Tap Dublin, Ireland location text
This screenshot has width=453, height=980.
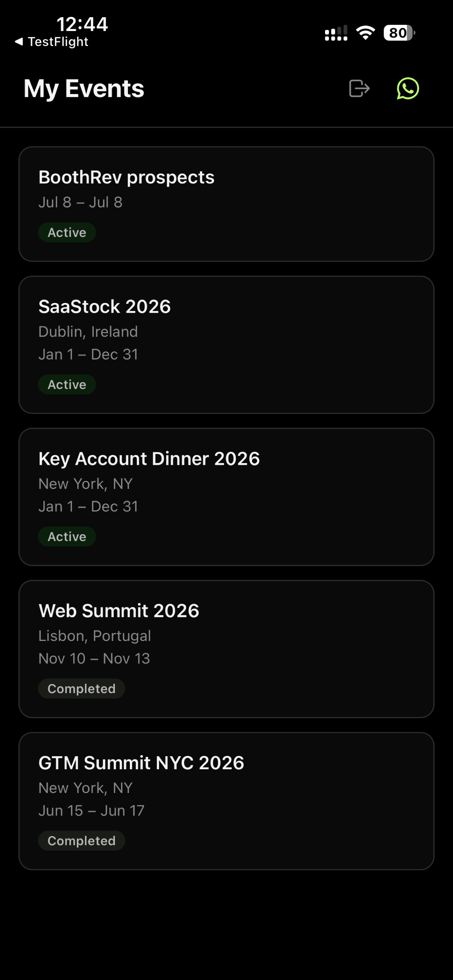click(88, 332)
